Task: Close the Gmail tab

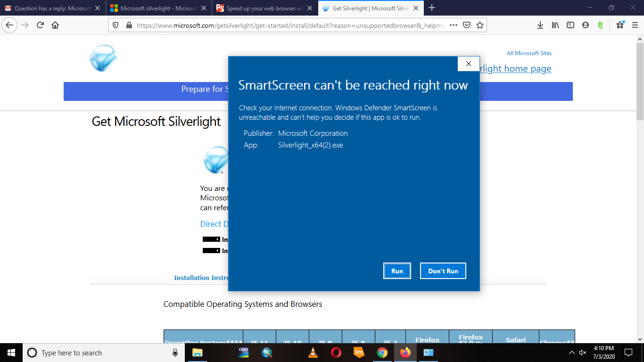Action: (97, 8)
